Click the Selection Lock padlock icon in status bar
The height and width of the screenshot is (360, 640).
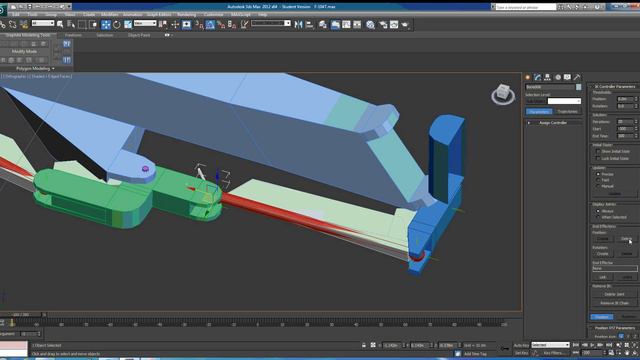pyautogui.click(x=364, y=345)
